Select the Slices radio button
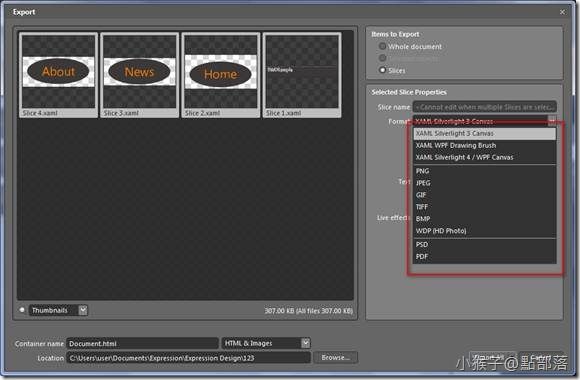580x380 pixels. pos(382,70)
